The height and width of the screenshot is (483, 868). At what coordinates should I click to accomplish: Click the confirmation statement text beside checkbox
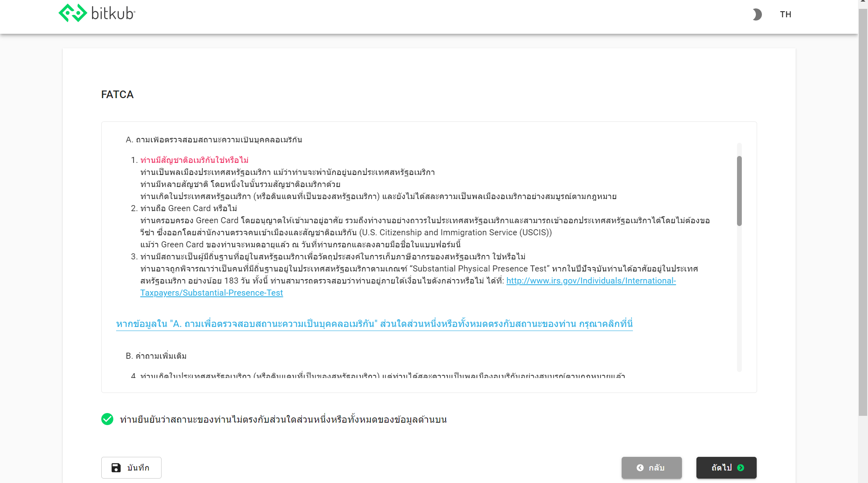click(x=283, y=419)
